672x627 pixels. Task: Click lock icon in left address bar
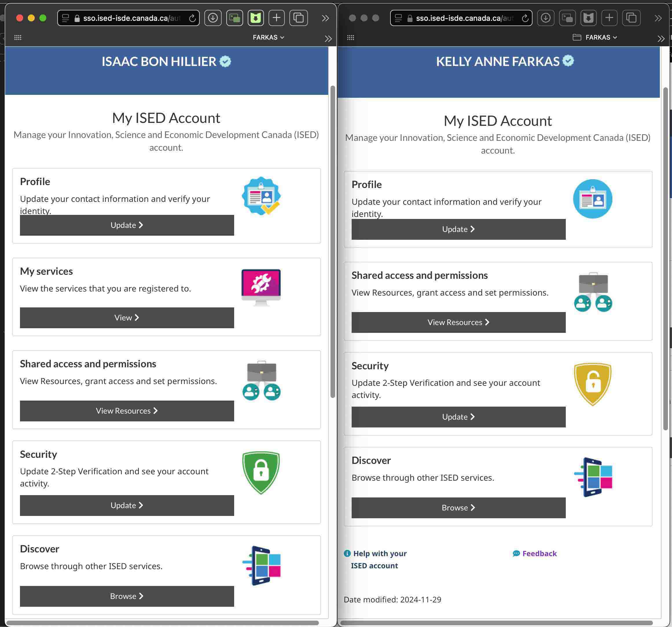[77, 18]
